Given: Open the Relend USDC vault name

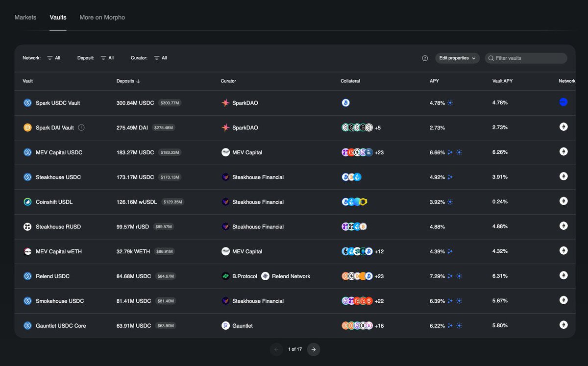Looking at the screenshot, I should [x=52, y=276].
